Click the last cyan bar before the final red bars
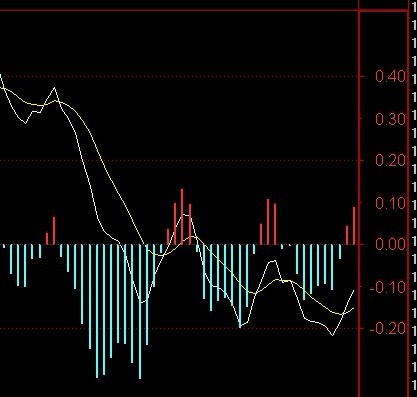 click(340, 252)
